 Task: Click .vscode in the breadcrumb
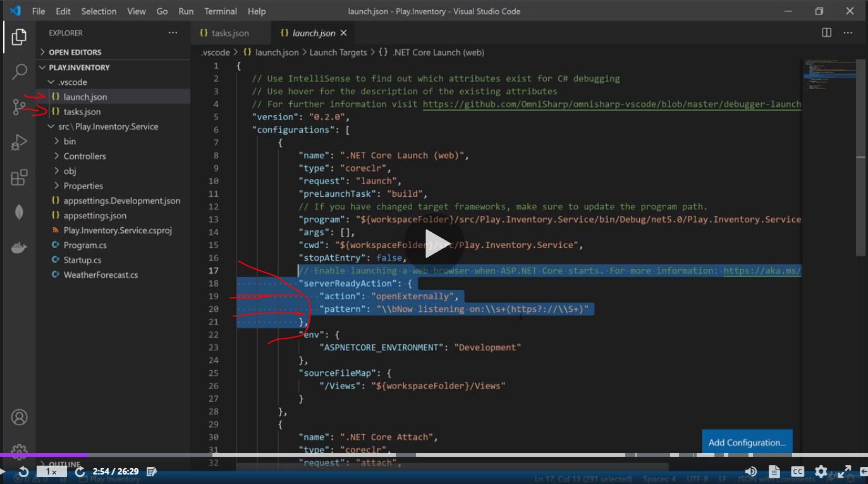click(215, 53)
